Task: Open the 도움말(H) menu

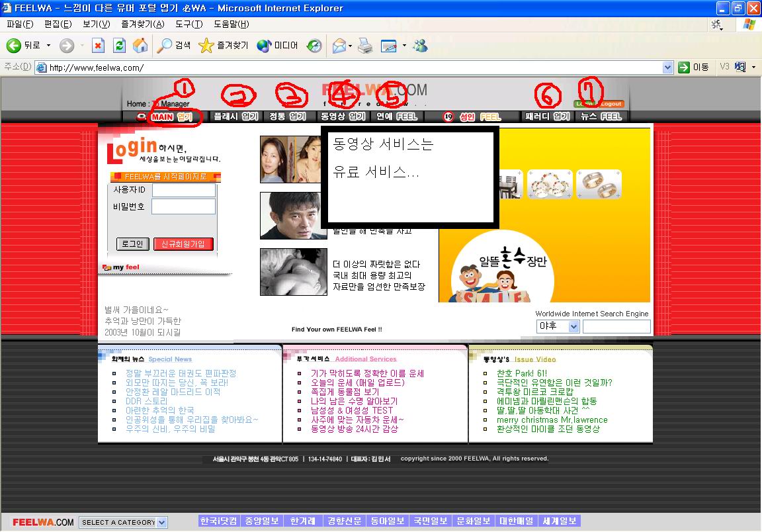Action: pyautogui.click(x=232, y=24)
